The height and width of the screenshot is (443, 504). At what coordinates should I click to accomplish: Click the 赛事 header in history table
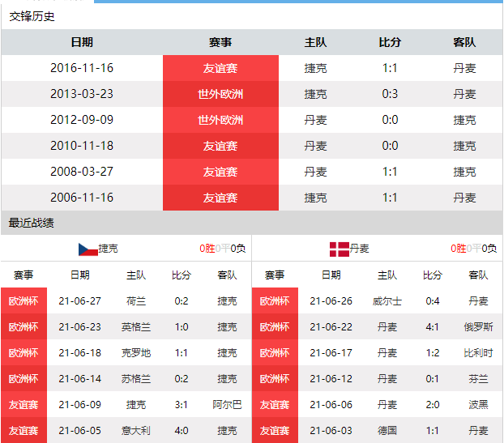tap(220, 42)
